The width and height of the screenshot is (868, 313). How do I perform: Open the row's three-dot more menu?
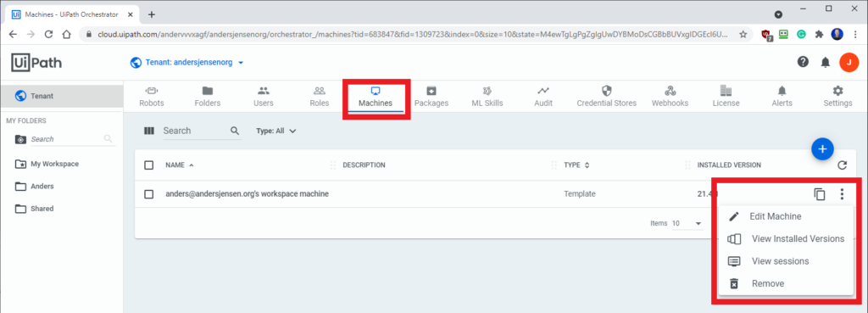click(842, 194)
